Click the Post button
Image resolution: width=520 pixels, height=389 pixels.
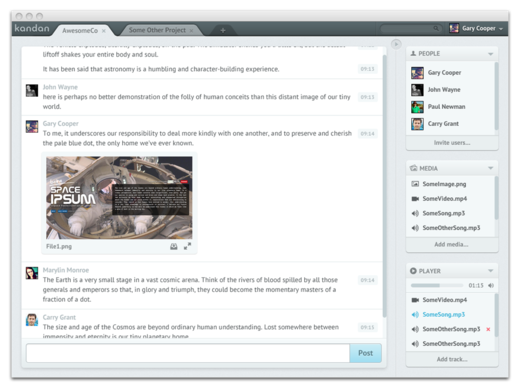click(x=365, y=353)
